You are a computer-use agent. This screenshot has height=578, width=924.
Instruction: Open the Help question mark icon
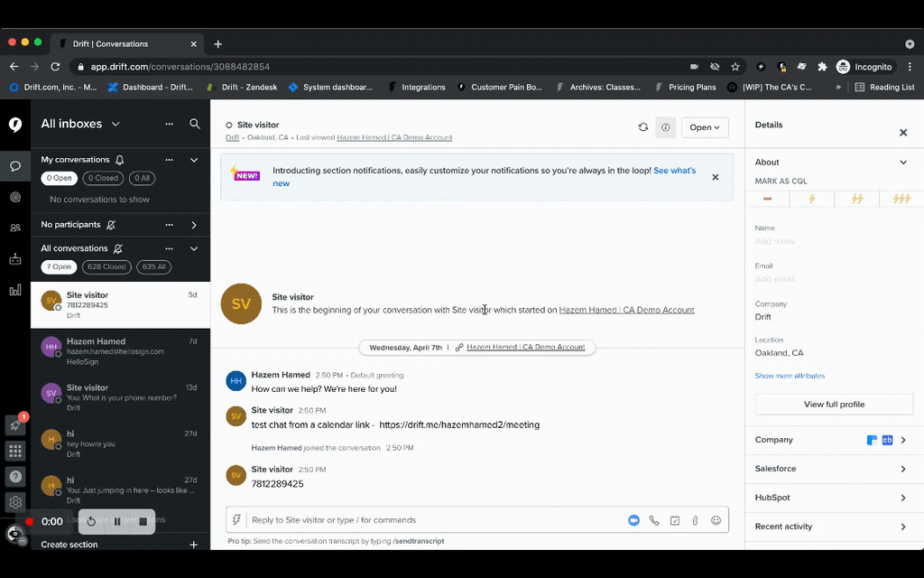[15, 477]
